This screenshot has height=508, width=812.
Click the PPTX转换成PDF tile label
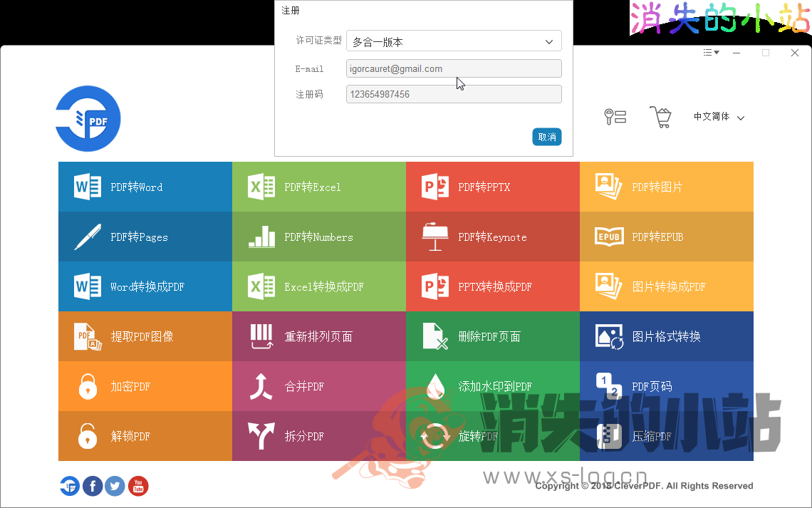click(495, 287)
